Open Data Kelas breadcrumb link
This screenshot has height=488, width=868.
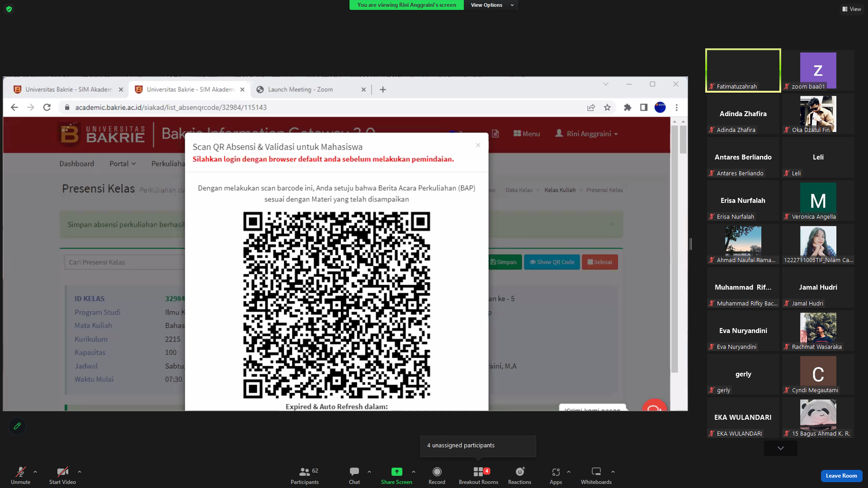coord(519,190)
